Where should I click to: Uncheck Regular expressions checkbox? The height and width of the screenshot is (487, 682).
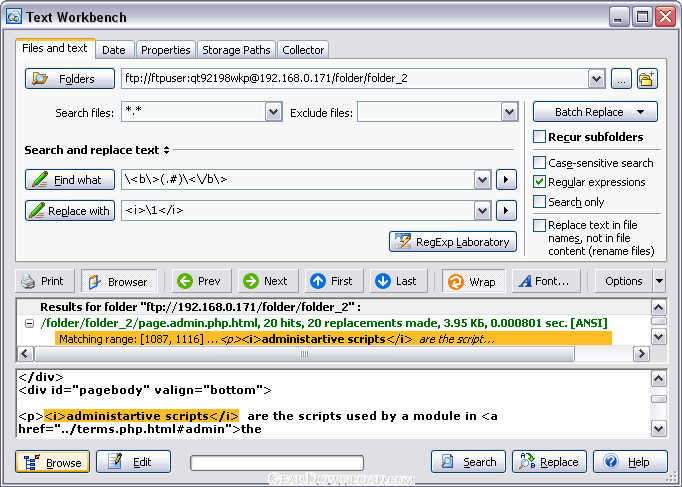pos(539,182)
